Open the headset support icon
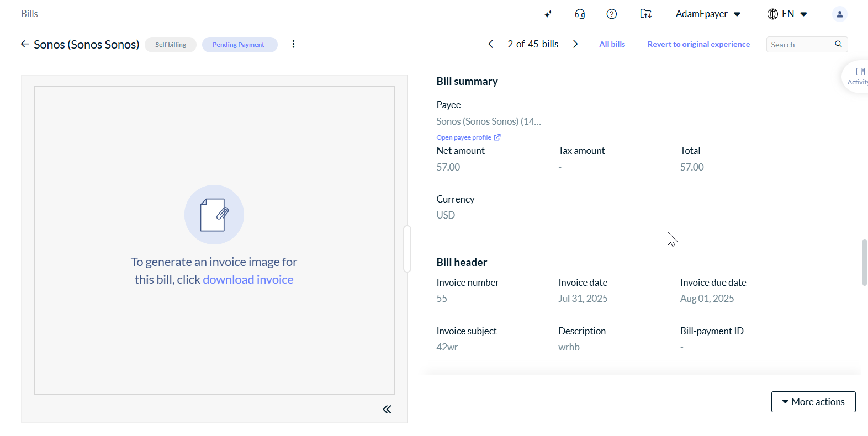The image size is (868, 436). 580,14
